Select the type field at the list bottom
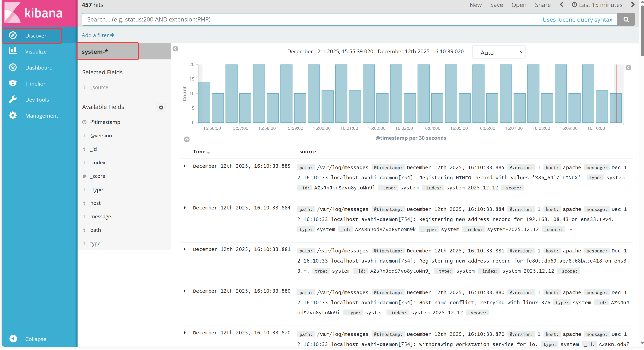This screenshot has width=644, height=350. pos(95,244)
